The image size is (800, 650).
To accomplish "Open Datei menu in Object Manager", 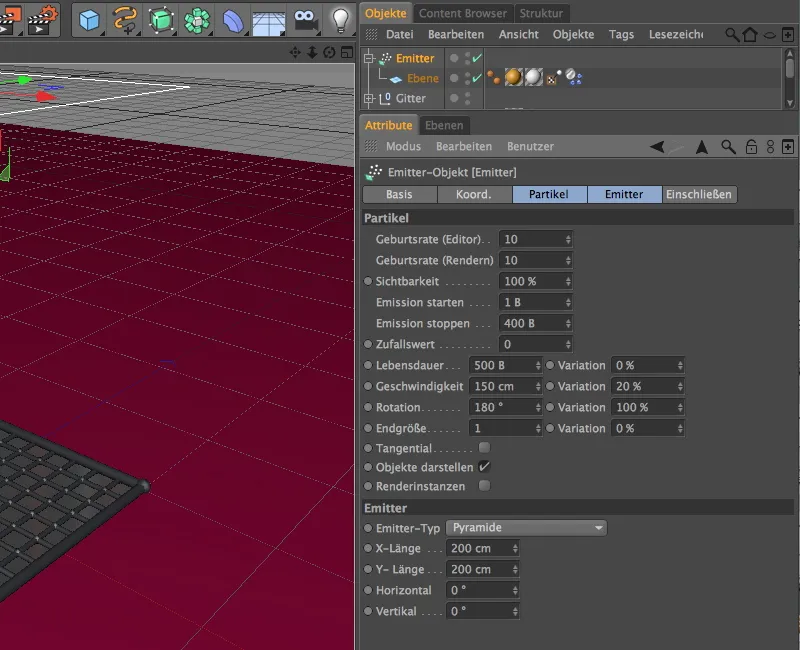I will 399,34.
